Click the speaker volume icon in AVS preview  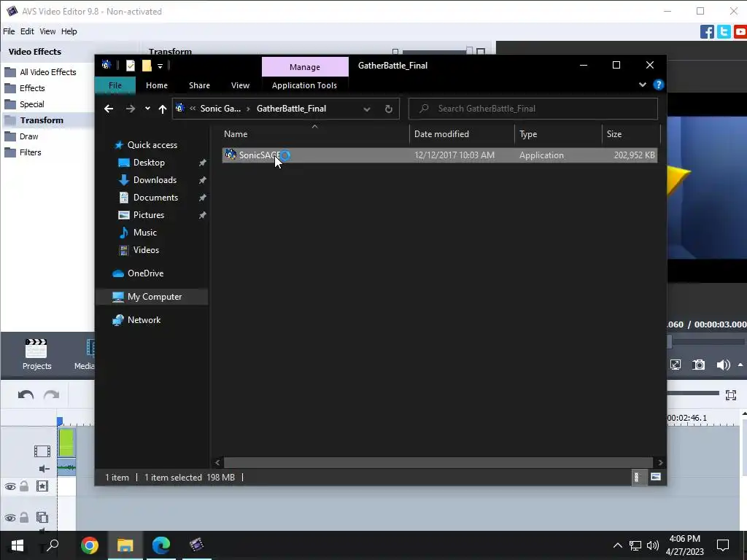[x=723, y=365]
